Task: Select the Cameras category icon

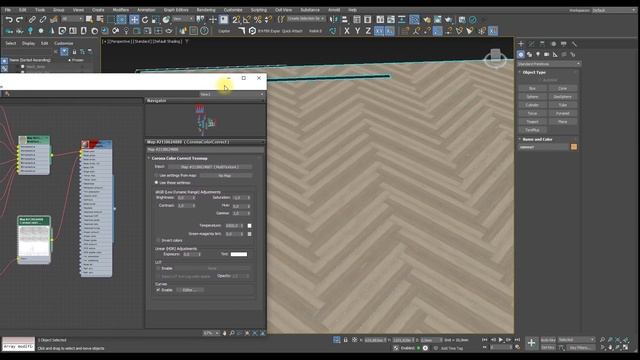Action: click(547, 54)
